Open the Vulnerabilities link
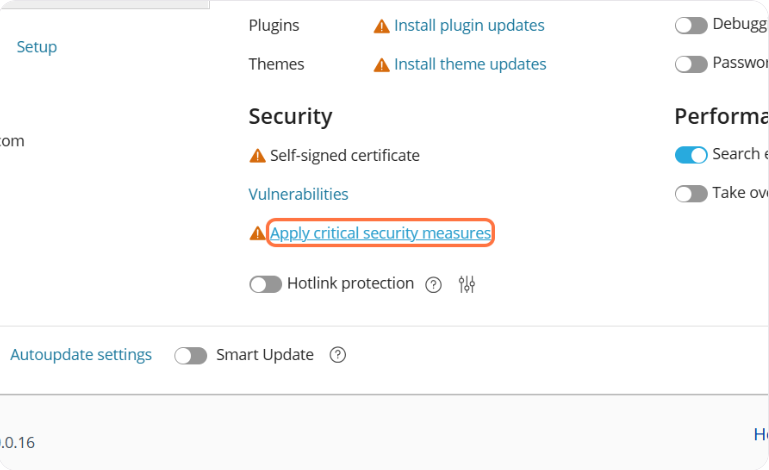 [298, 195]
